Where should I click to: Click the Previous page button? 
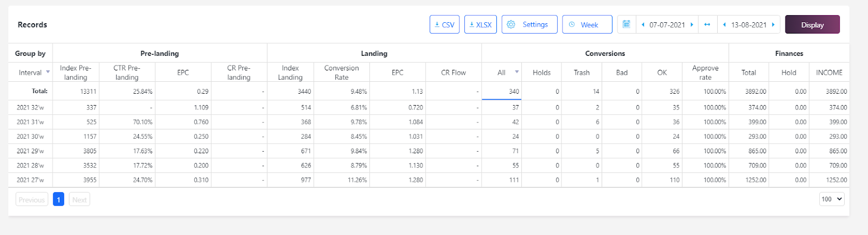pos(31,199)
